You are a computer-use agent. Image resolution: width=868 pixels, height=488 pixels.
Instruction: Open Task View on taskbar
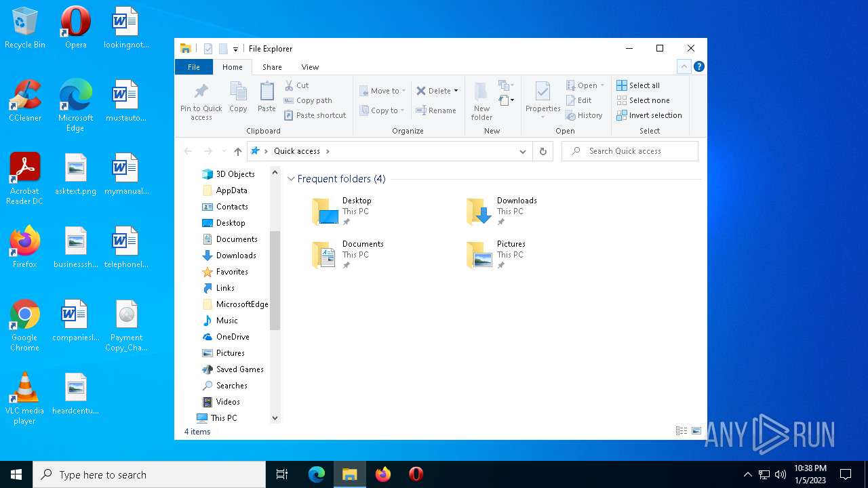(x=282, y=474)
